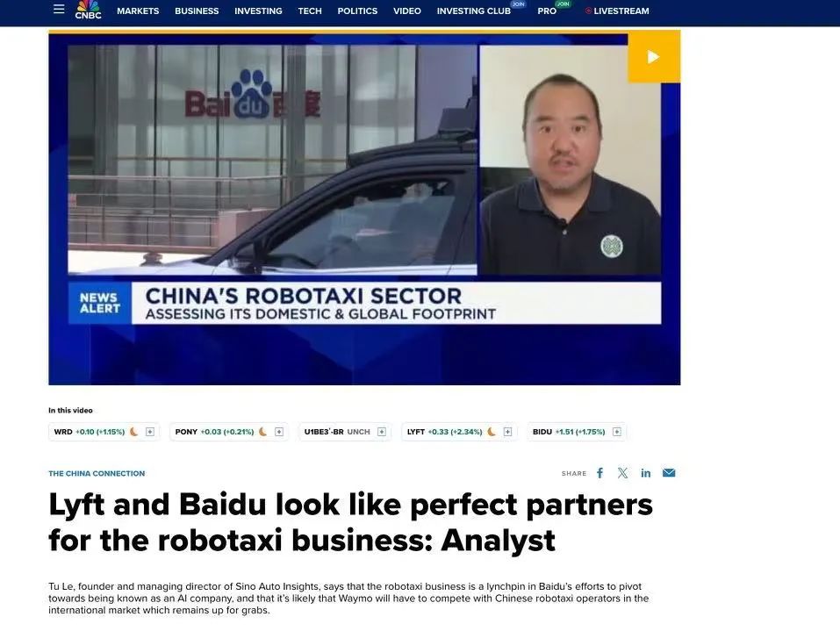This screenshot has width=840, height=631.
Task: Open the Investing menu
Action: click(x=258, y=11)
